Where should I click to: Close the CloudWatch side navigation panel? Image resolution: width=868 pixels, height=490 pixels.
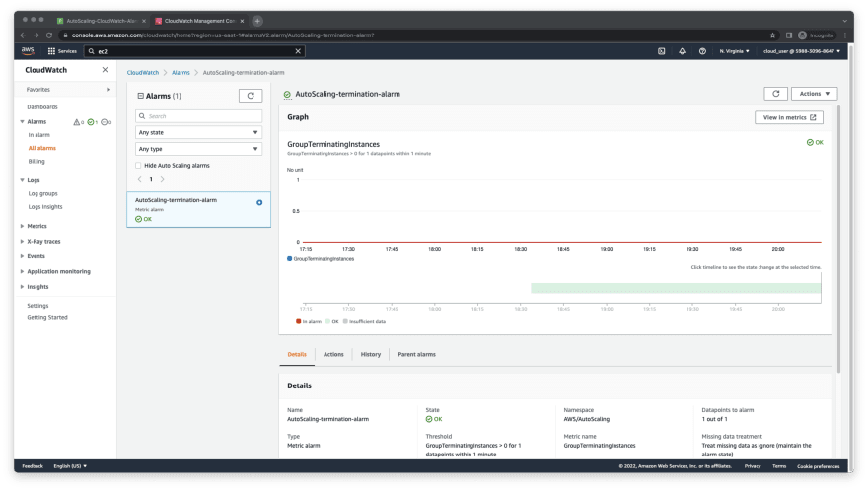[106, 70]
